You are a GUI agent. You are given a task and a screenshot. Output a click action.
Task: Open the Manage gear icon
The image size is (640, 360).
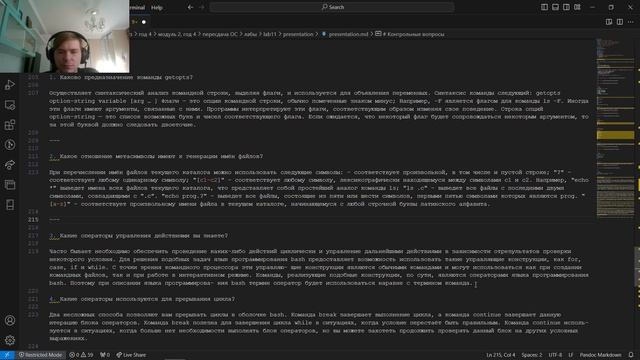point(10,340)
